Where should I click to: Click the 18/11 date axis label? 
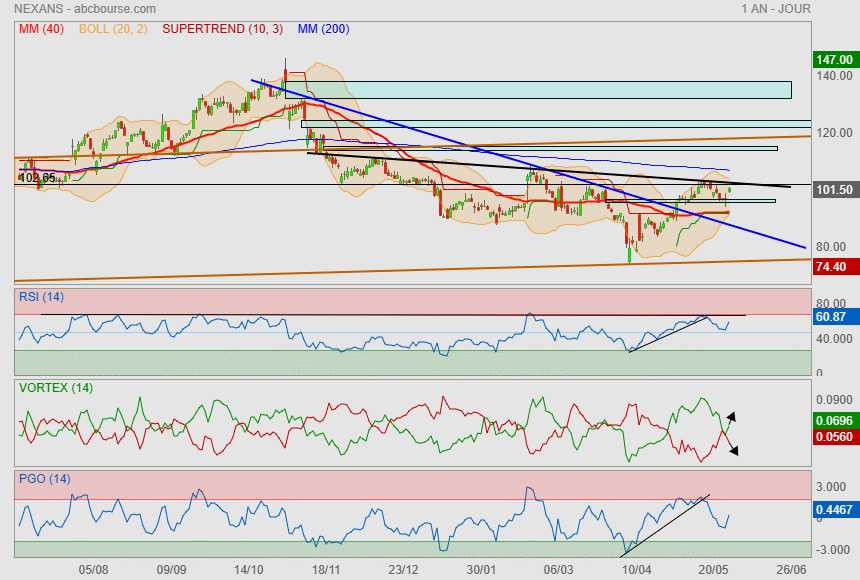pyautogui.click(x=326, y=570)
